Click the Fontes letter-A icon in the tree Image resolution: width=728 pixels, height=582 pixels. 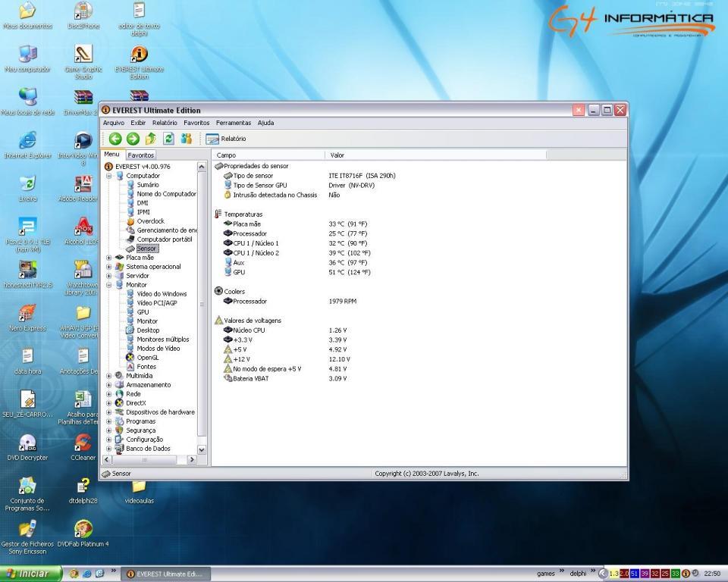click(130, 367)
